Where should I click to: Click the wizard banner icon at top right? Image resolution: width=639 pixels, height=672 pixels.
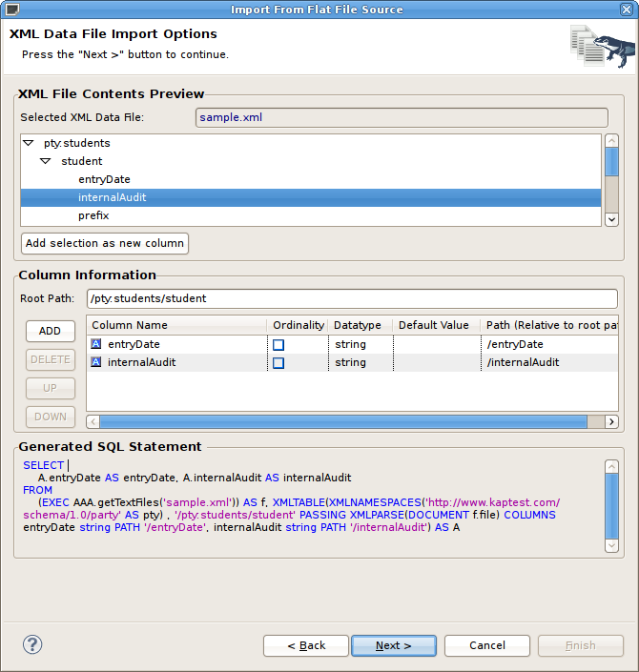[602, 45]
